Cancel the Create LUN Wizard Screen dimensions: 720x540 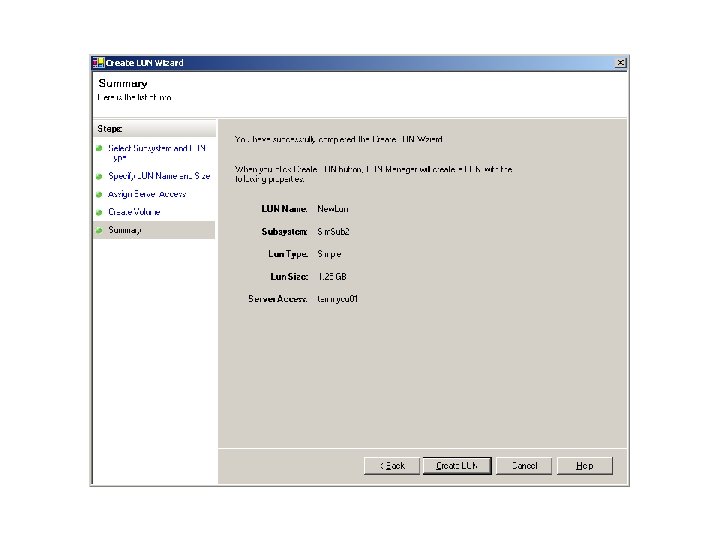pos(524,466)
